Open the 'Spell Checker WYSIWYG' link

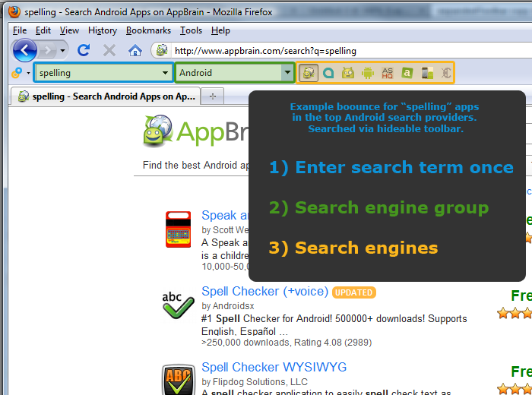pyautogui.click(x=274, y=367)
